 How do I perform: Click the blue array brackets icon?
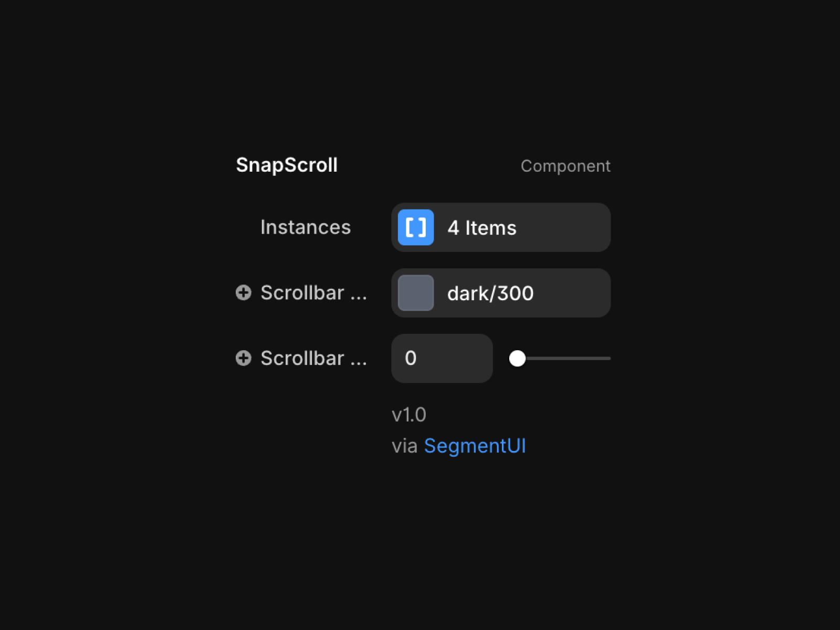coord(416,227)
